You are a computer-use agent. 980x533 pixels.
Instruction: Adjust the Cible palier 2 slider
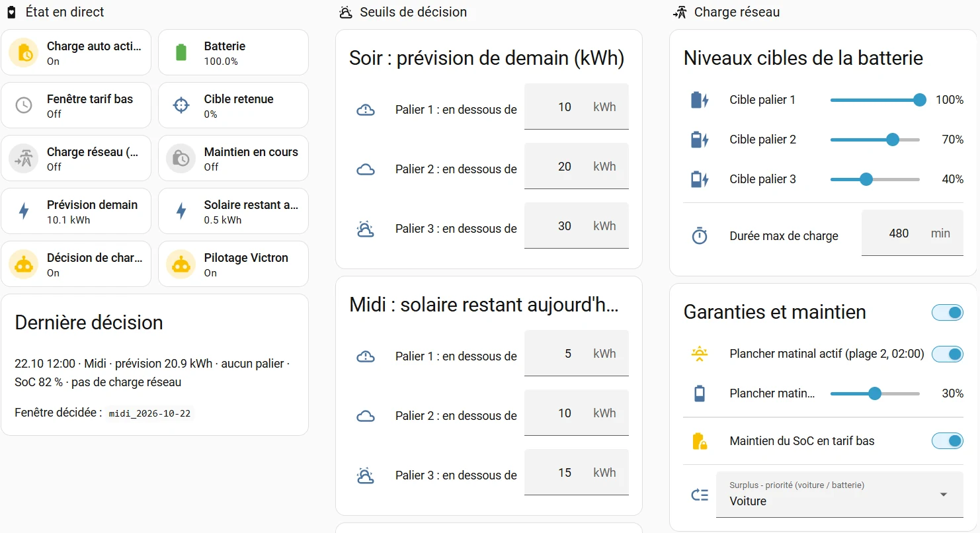(875, 140)
